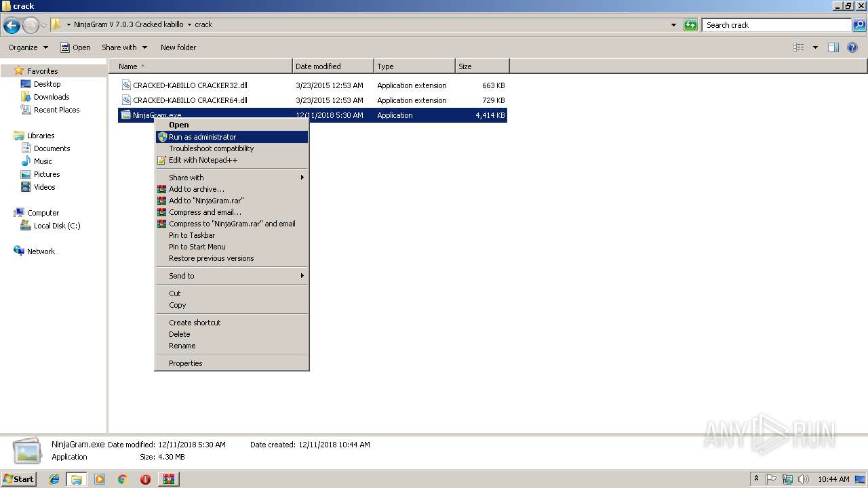Click the Search crack input field
This screenshot has width=868, height=488.
point(777,25)
